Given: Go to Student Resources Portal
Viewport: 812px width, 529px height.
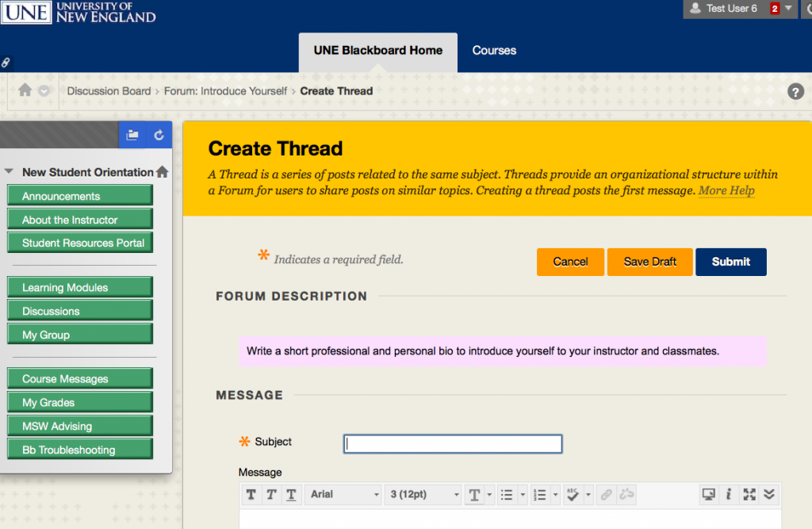Looking at the screenshot, I should pos(80,243).
